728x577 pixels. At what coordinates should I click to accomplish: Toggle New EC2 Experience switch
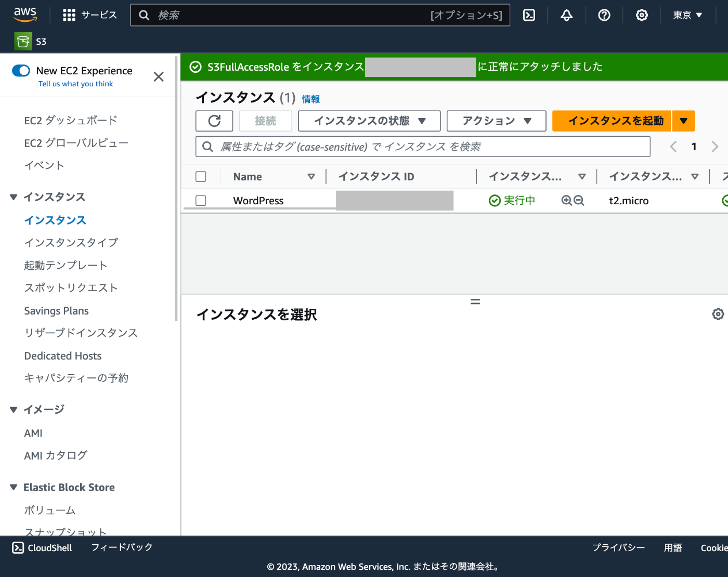click(x=21, y=71)
